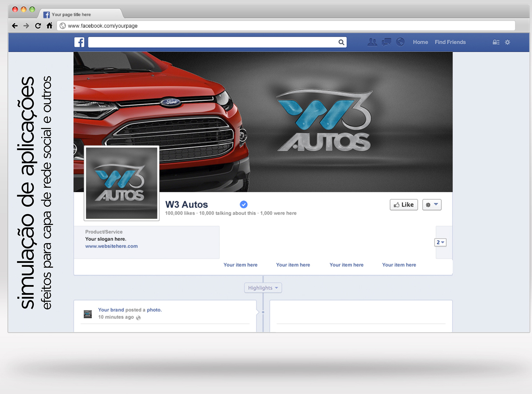Image resolution: width=532 pixels, height=394 pixels.
Task: Open the Highlights dropdown
Action: point(263,288)
